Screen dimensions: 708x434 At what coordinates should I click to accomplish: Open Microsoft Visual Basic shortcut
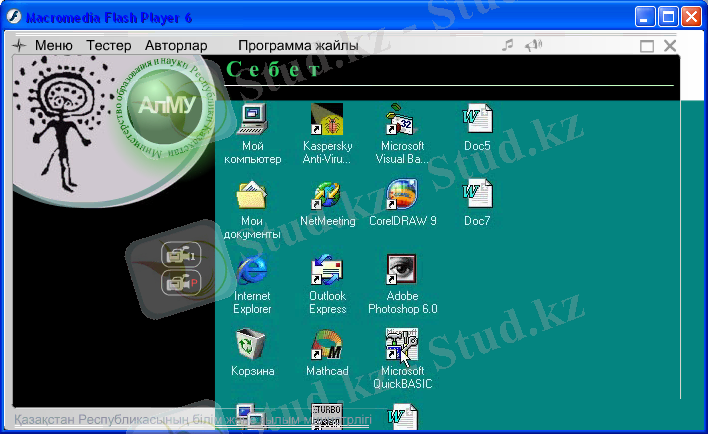pyautogui.click(x=401, y=121)
